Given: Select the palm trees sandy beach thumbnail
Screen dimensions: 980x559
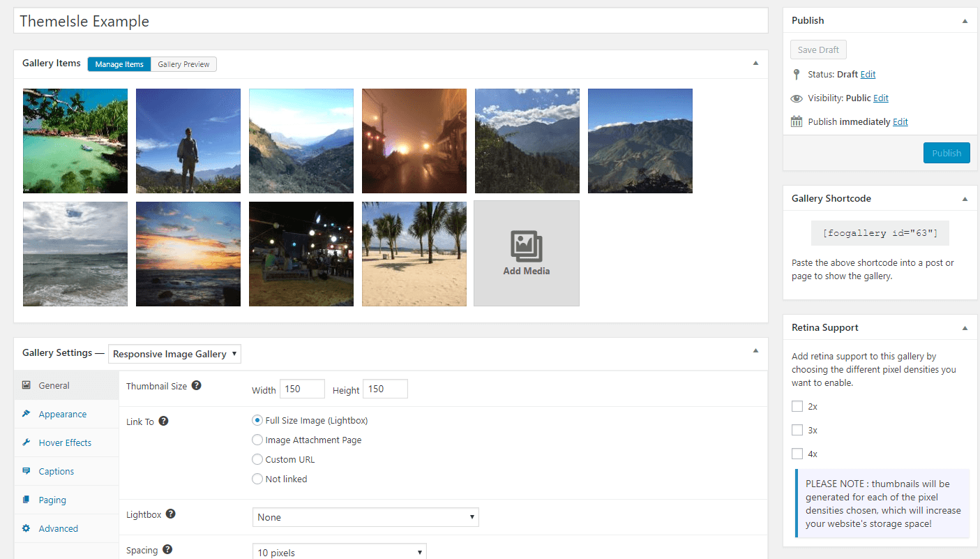Looking at the screenshot, I should 414,254.
